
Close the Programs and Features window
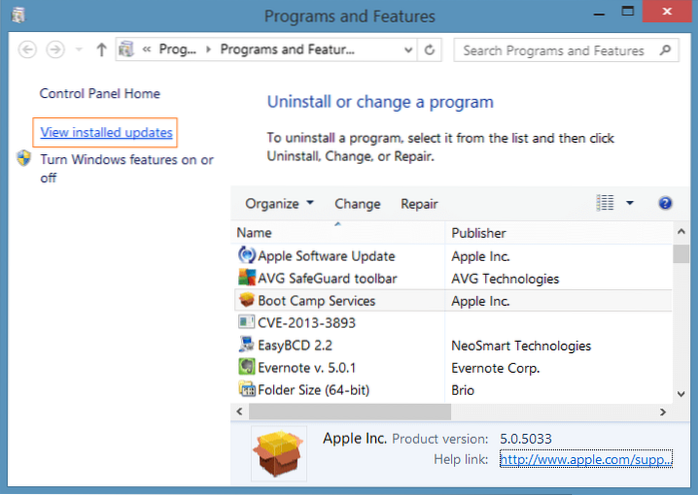point(667,12)
